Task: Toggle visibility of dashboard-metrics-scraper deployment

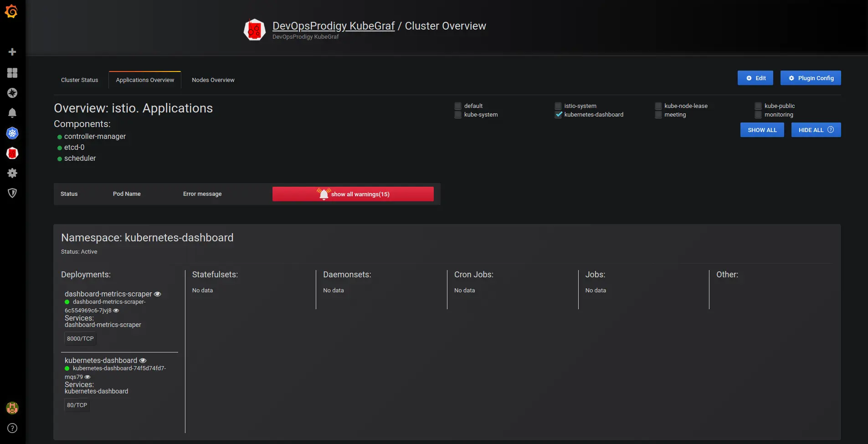Action: (x=157, y=294)
